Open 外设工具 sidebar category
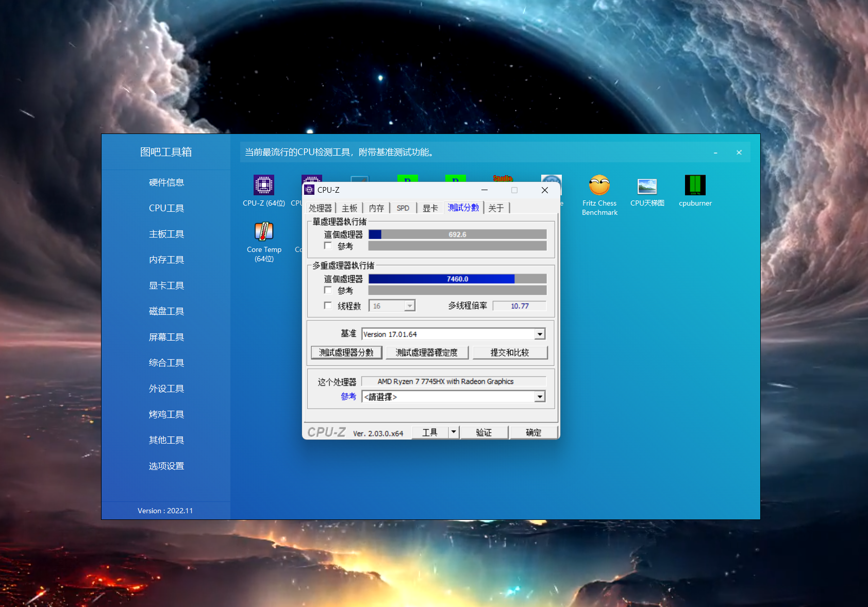The height and width of the screenshot is (607, 868). coord(166,389)
